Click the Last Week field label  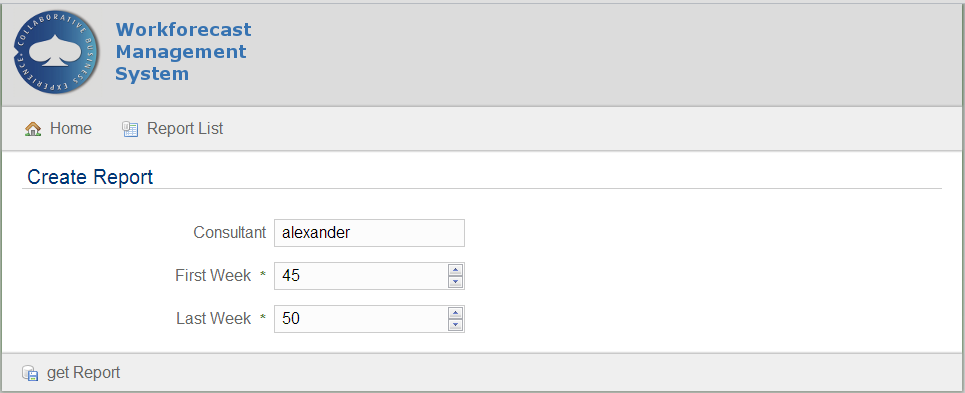tap(214, 319)
